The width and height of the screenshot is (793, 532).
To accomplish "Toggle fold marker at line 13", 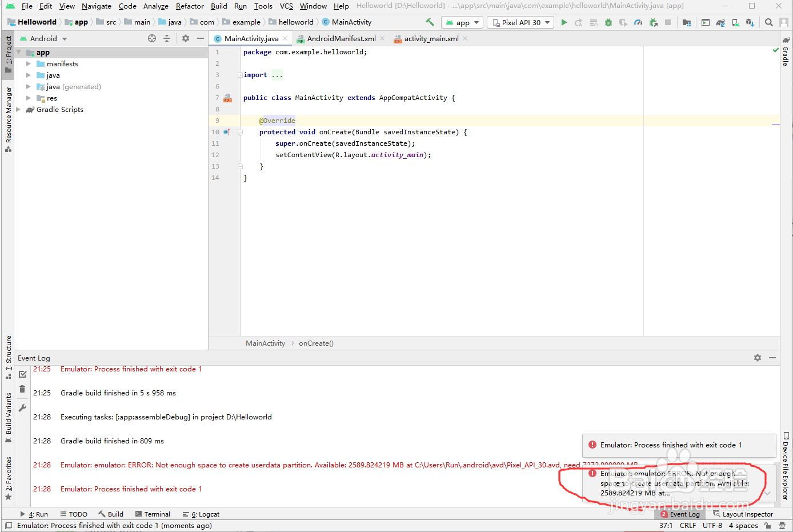I will point(240,166).
